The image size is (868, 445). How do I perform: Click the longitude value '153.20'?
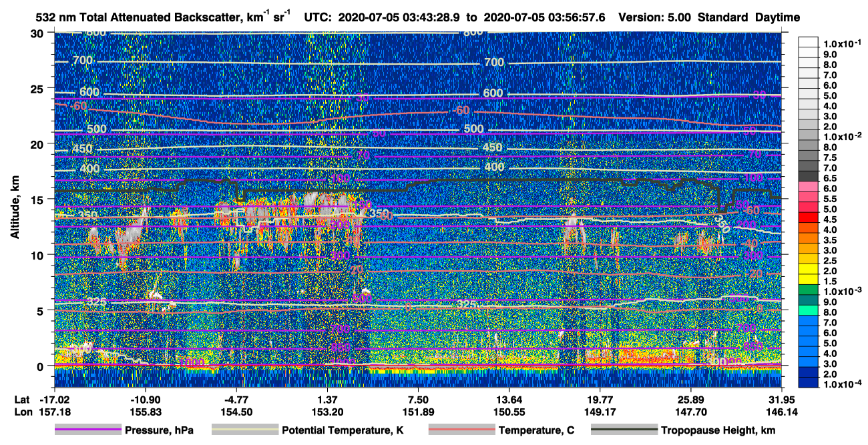(326, 412)
